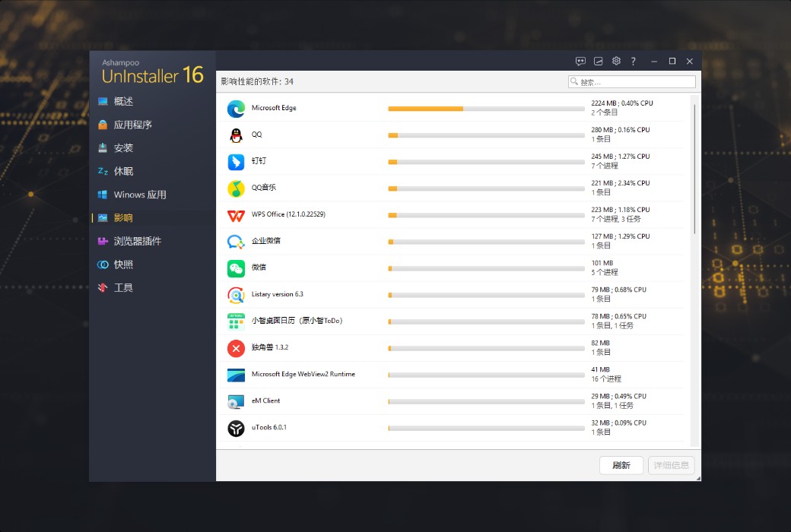Click the '101 MB' value for 微信
Image resolution: width=791 pixels, height=532 pixels.
tap(602, 263)
